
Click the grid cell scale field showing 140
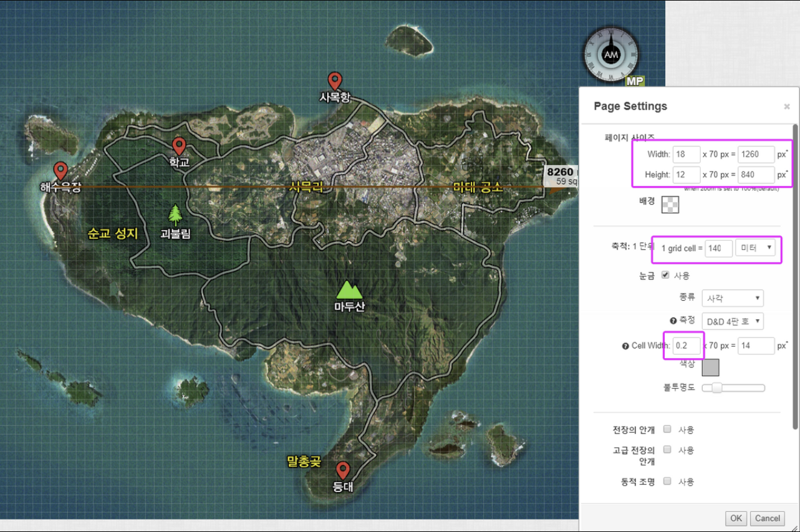point(718,248)
